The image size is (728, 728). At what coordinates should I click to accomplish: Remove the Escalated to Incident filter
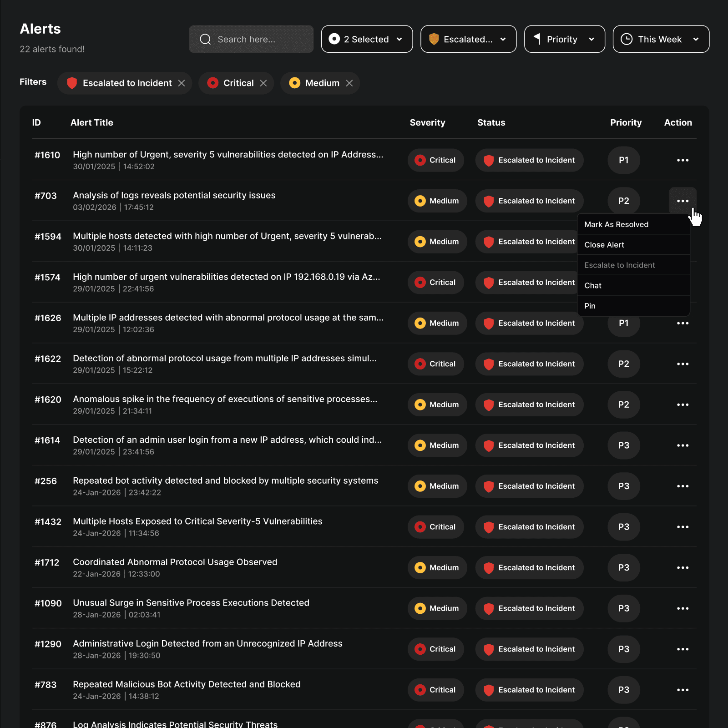182,83
